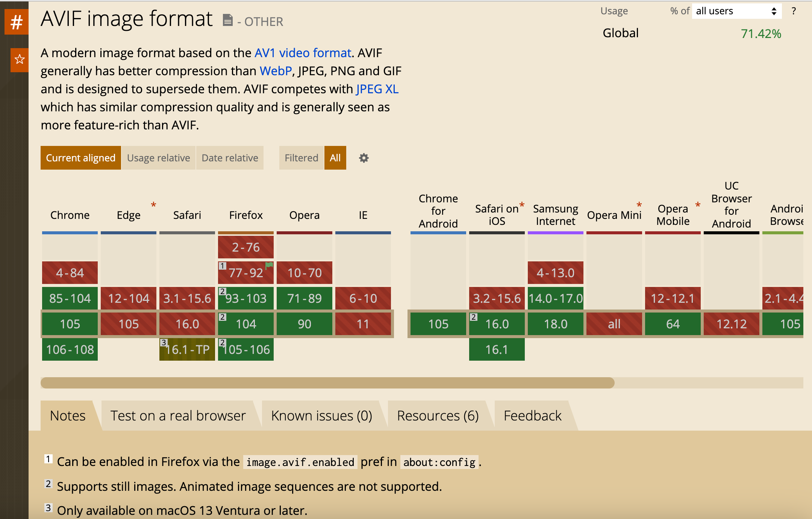Follow the JPEG XL link
812x519 pixels.
pyautogui.click(x=377, y=89)
